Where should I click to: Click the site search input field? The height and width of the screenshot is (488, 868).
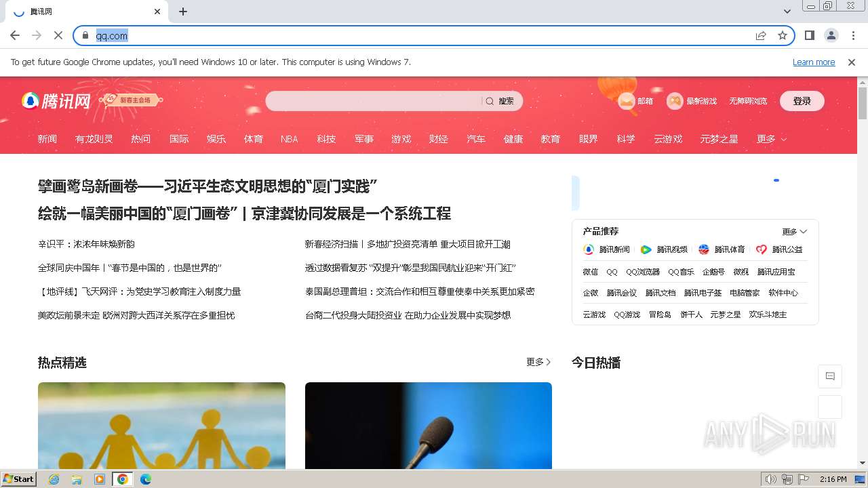coord(373,101)
